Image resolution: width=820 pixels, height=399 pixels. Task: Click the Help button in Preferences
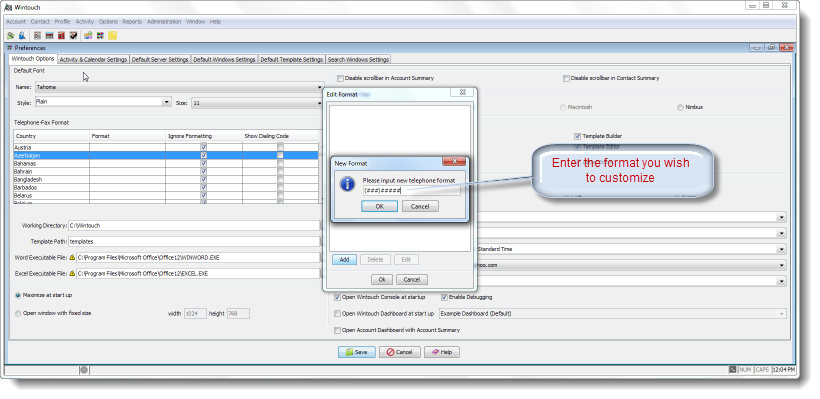(442, 352)
